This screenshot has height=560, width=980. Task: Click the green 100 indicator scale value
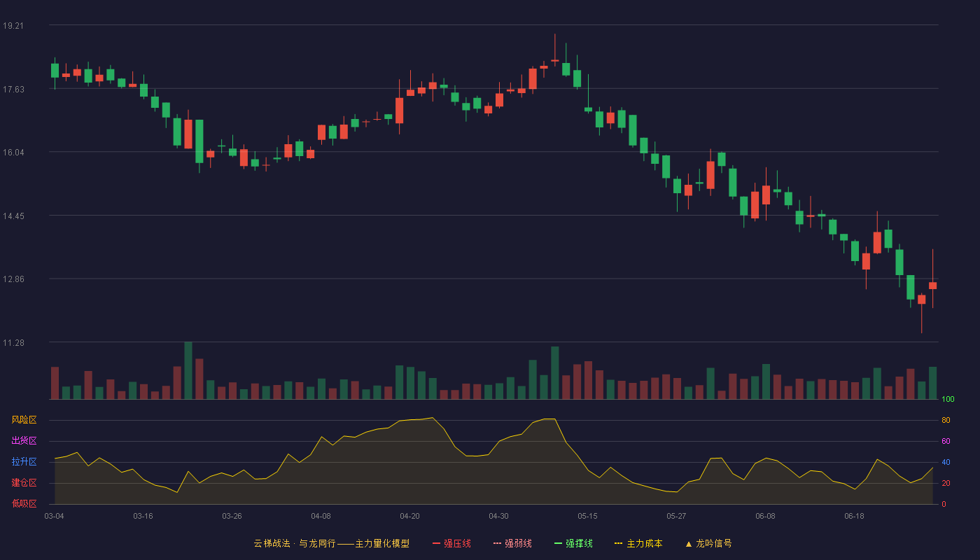948,400
